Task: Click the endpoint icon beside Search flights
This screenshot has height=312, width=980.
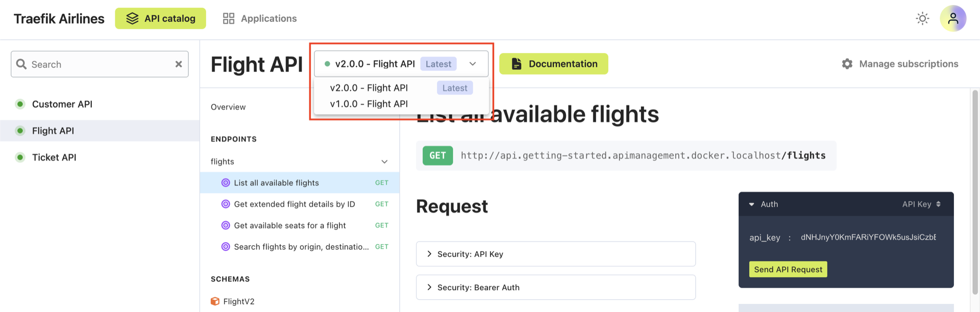Action: [226, 247]
